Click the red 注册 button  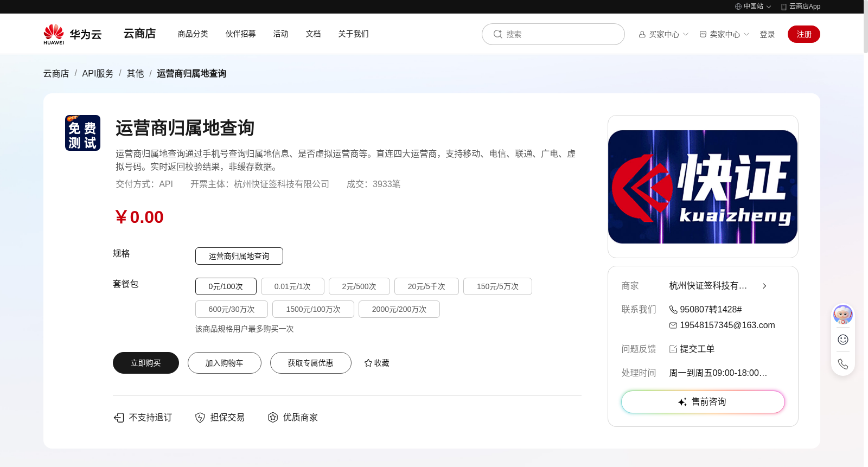(804, 34)
